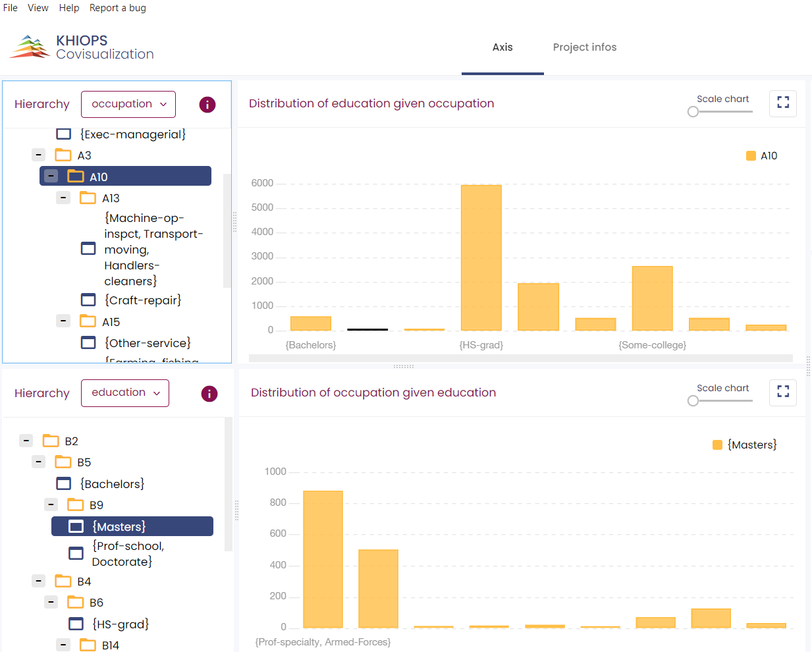Screen dimensions: 812x652
Task: Click Report a bug
Action: click(118, 8)
